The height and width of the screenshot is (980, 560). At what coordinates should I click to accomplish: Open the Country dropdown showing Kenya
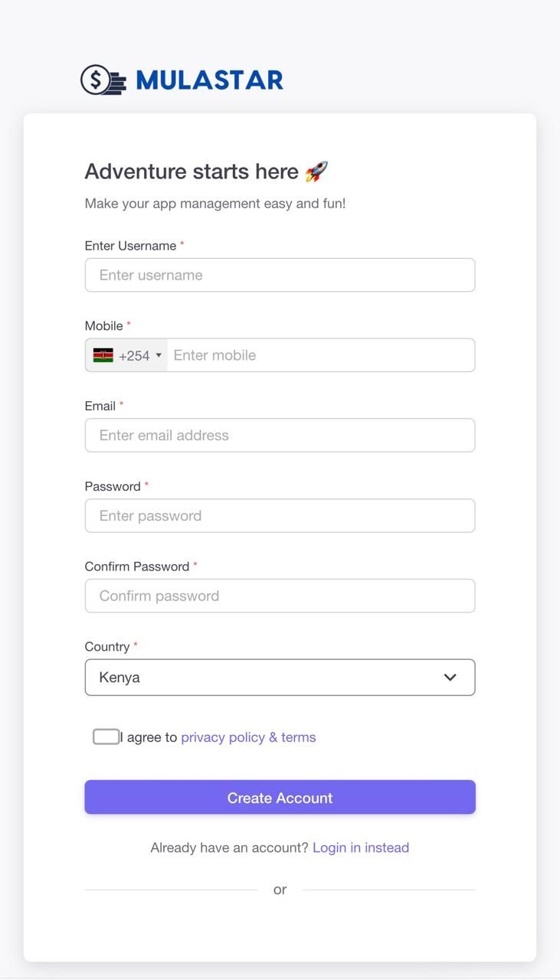pos(280,677)
